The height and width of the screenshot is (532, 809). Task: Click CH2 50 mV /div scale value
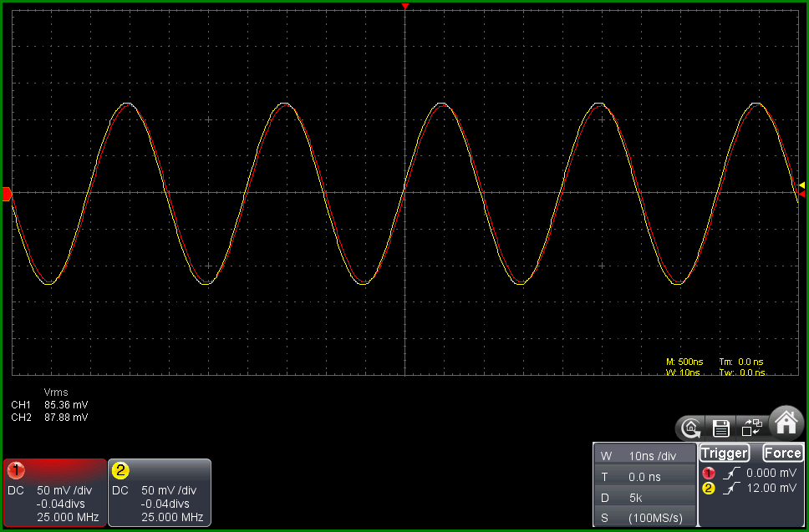pyautogui.click(x=169, y=490)
